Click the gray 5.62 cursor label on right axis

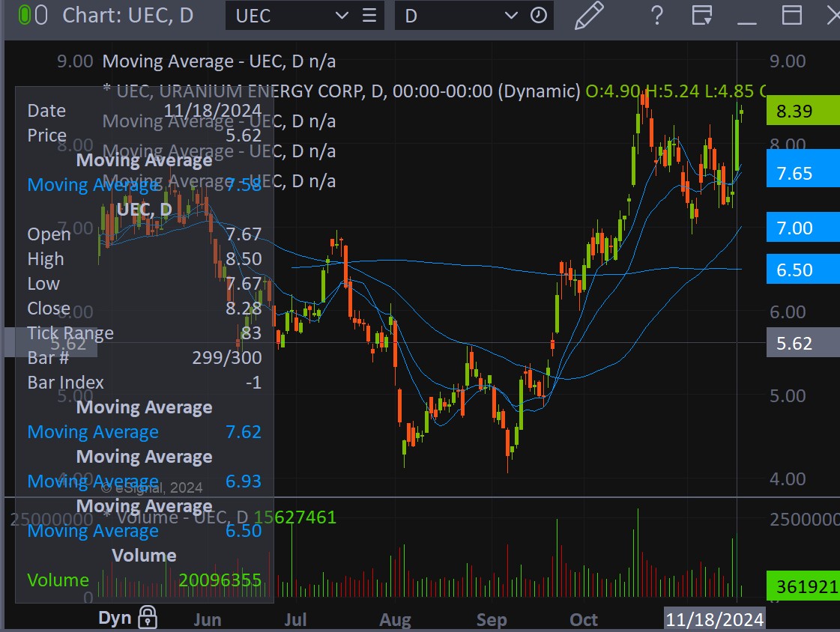click(803, 343)
